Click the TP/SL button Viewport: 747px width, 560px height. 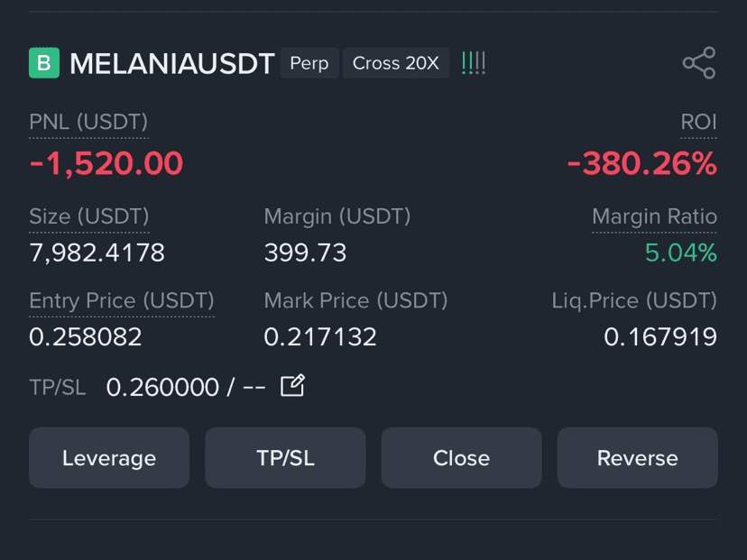point(285,457)
